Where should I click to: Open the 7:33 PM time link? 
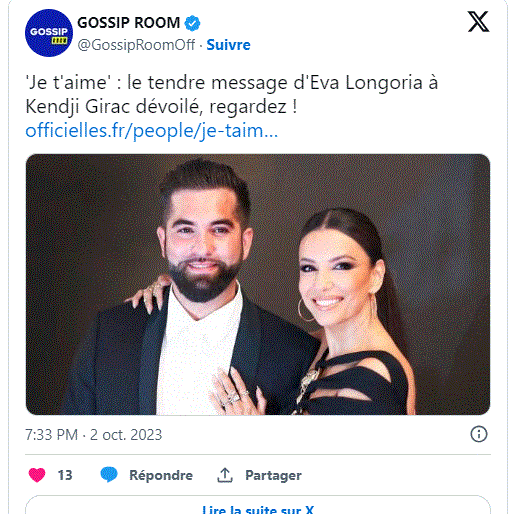[51, 435]
